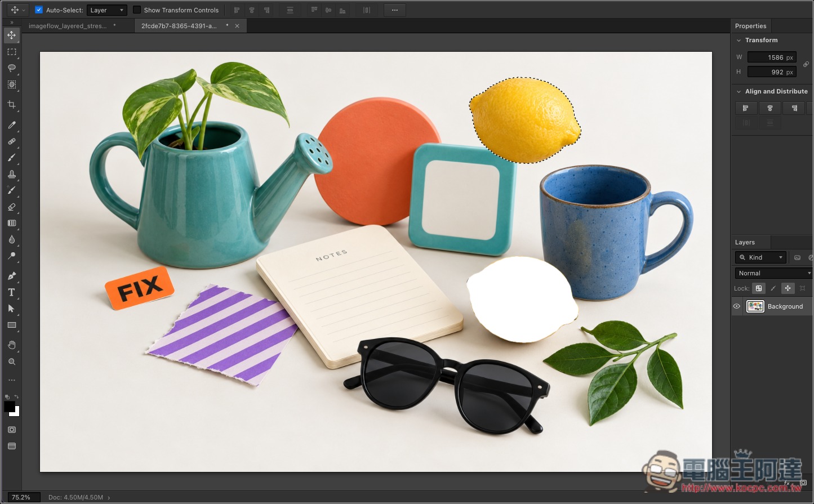Open the Kind filter dropdown
The height and width of the screenshot is (504, 814).
click(x=760, y=257)
